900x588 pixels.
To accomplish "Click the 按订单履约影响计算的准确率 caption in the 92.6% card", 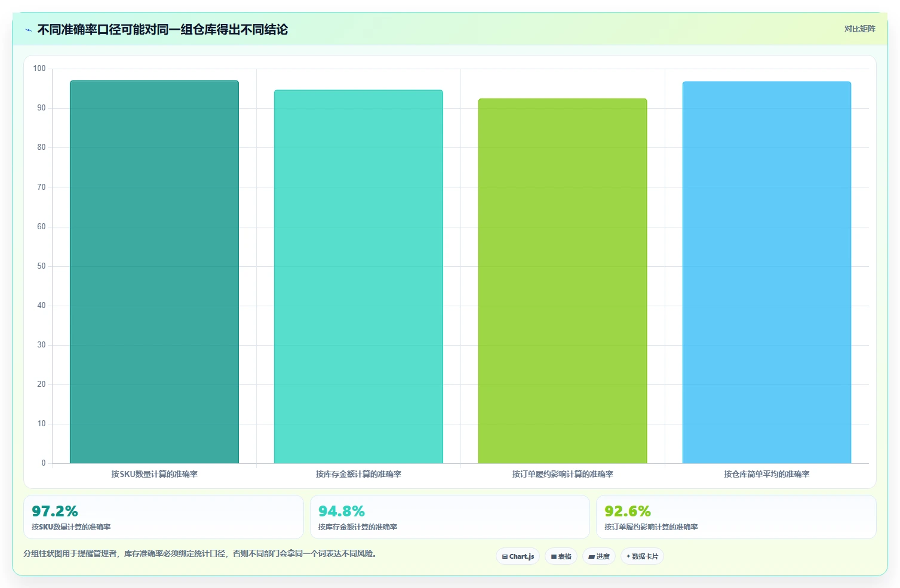I will 651,527.
